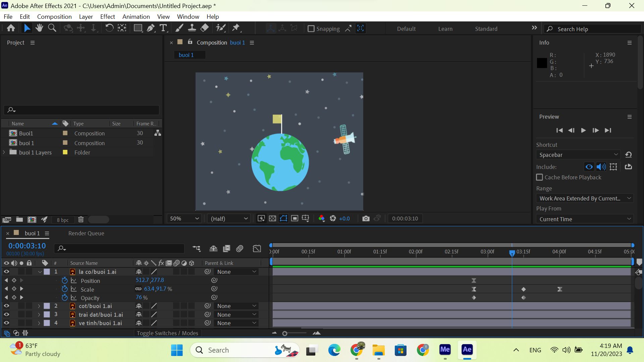The width and height of the screenshot is (644, 362).
Task: Open the Spacebar shortcut dropdown
Action: 578,155
